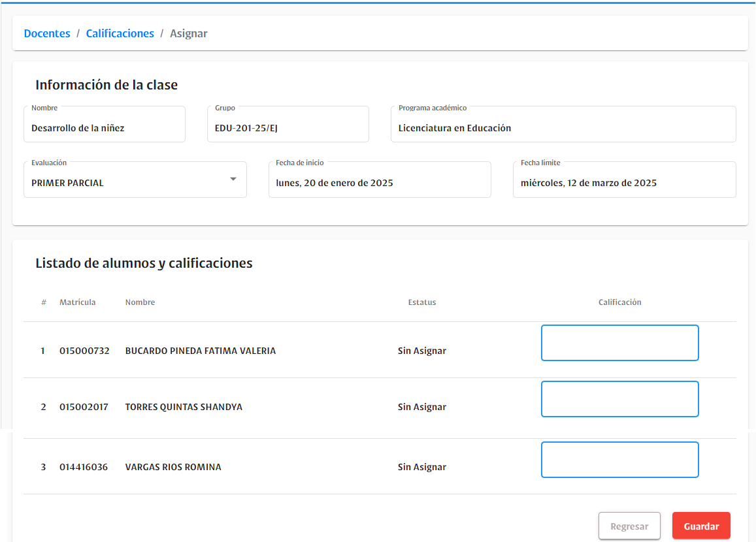Click the Regresar button
Image resolution: width=756 pixels, height=542 pixels.
[x=629, y=526]
